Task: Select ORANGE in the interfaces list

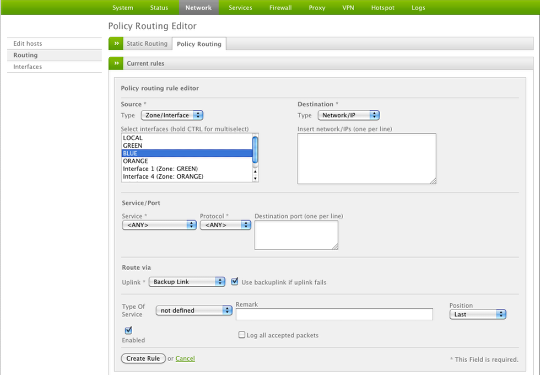Action: point(187,161)
